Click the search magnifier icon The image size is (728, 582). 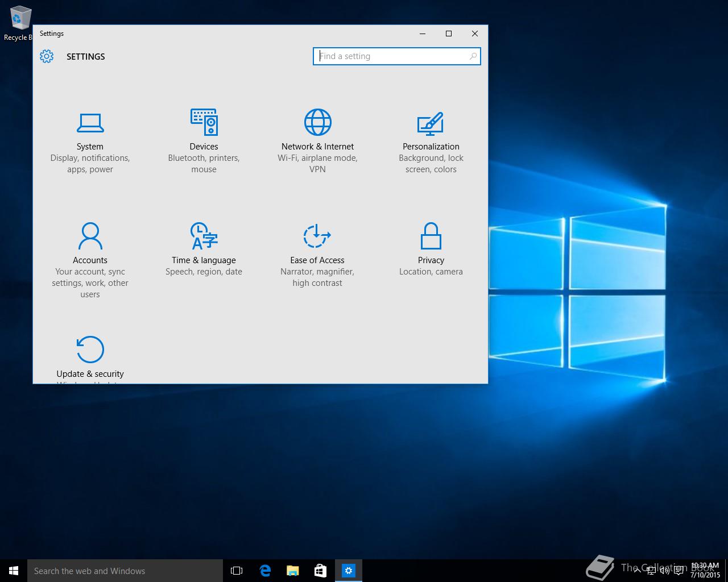(x=473, y=56)
